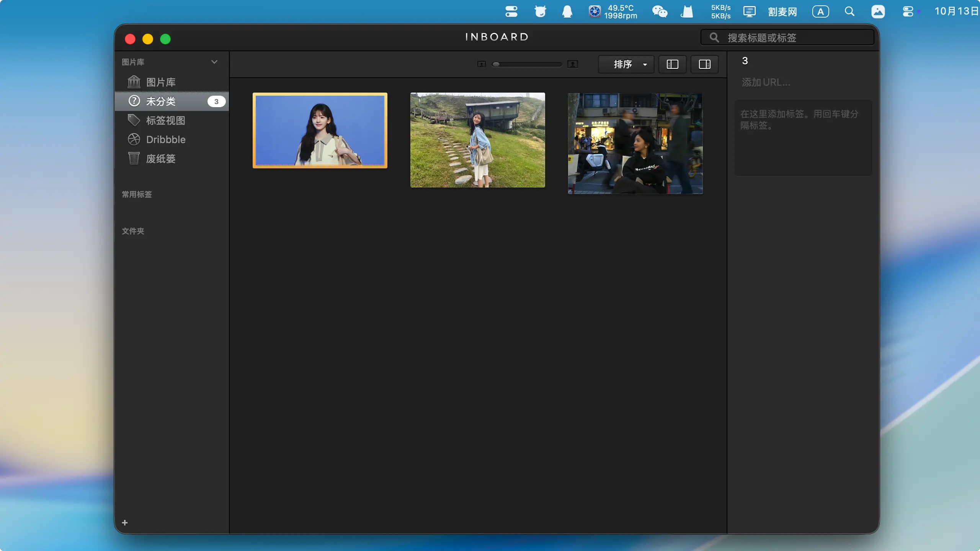Screen dimensions: 980x551
Task: Click the tags text area
Action: point(803,138)
